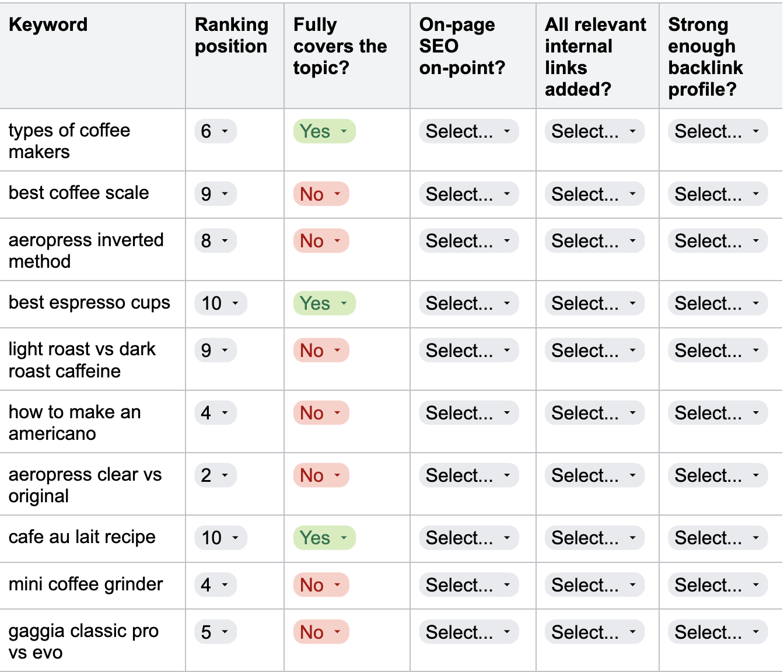Open the backlink profile dropdown for "how to make an americano"

(717, 412)
